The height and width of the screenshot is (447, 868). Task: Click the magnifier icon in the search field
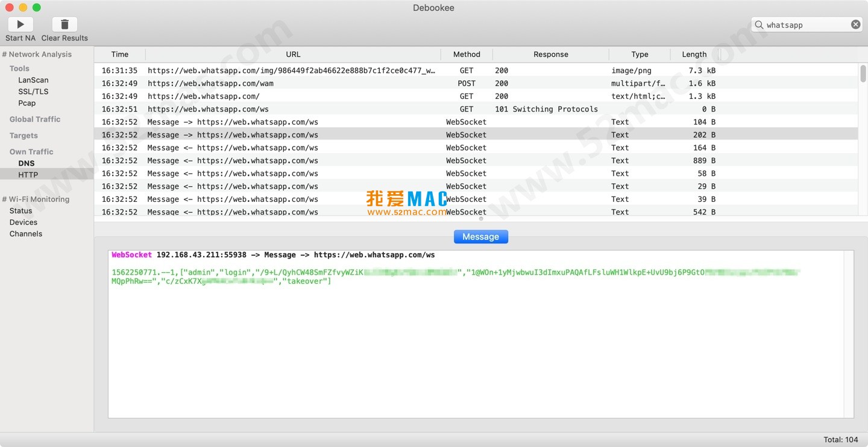click(759, 25)
